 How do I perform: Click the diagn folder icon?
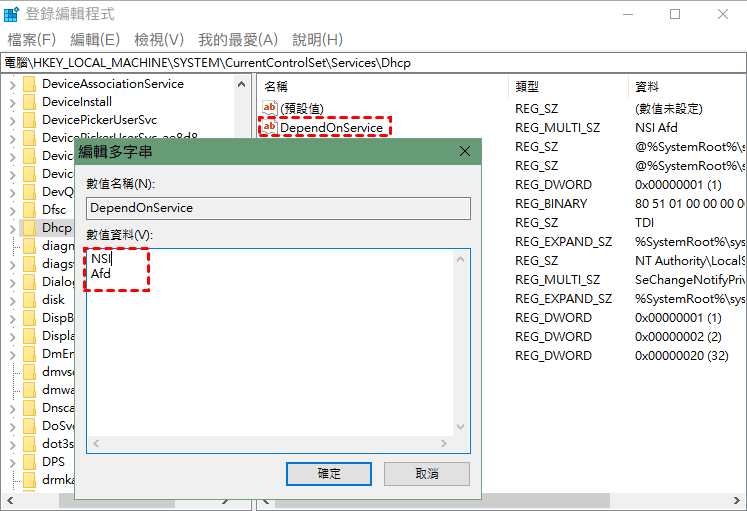click(30, 246)
